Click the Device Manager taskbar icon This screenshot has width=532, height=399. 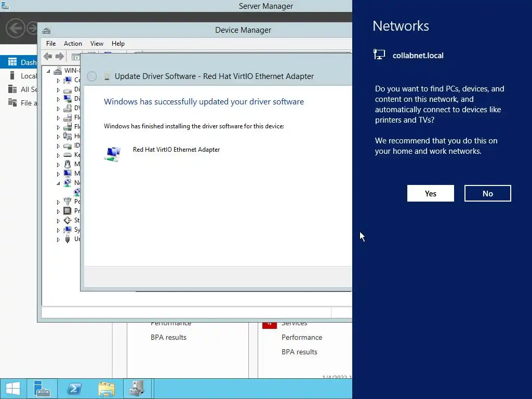point(137,389)
